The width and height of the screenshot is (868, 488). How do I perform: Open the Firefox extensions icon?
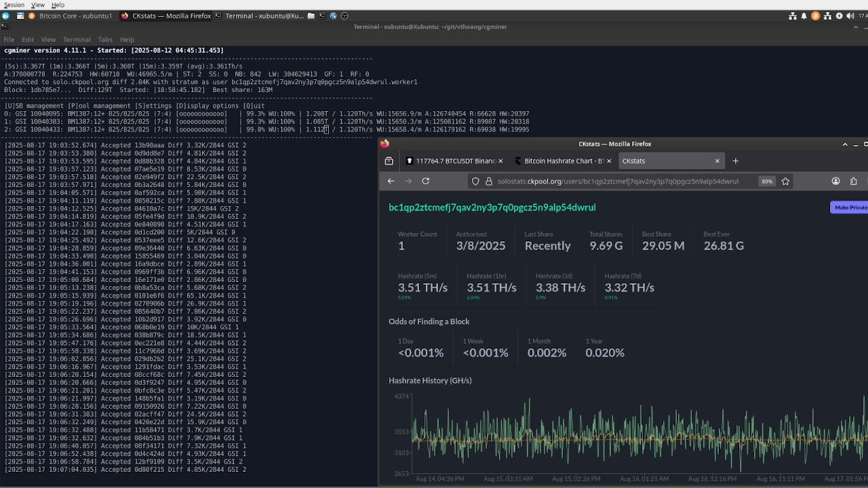(853, 181)
